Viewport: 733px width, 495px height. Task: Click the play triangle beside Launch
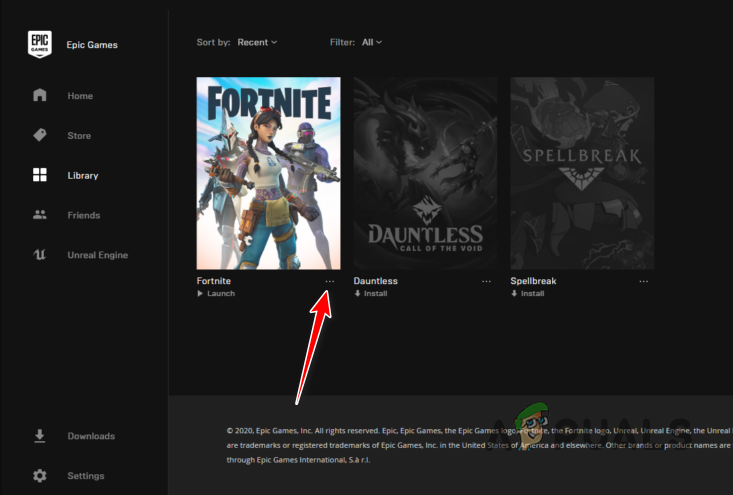tap(200, 294)
